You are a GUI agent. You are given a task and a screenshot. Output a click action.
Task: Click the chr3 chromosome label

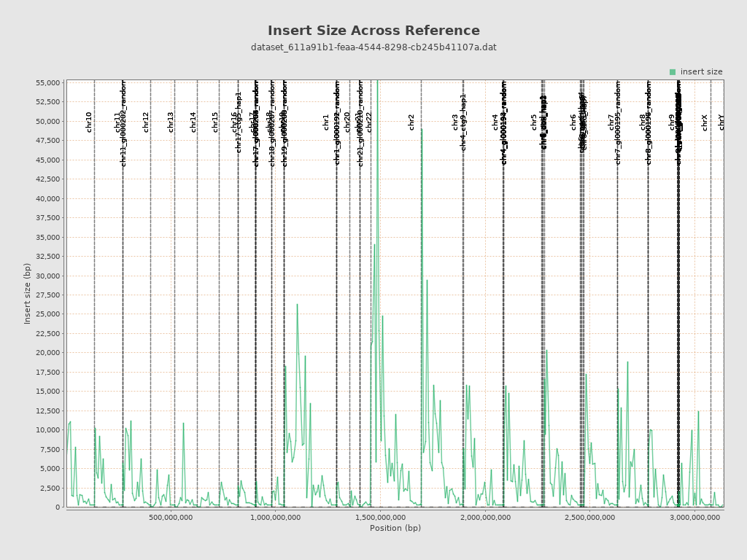point(455,122)
